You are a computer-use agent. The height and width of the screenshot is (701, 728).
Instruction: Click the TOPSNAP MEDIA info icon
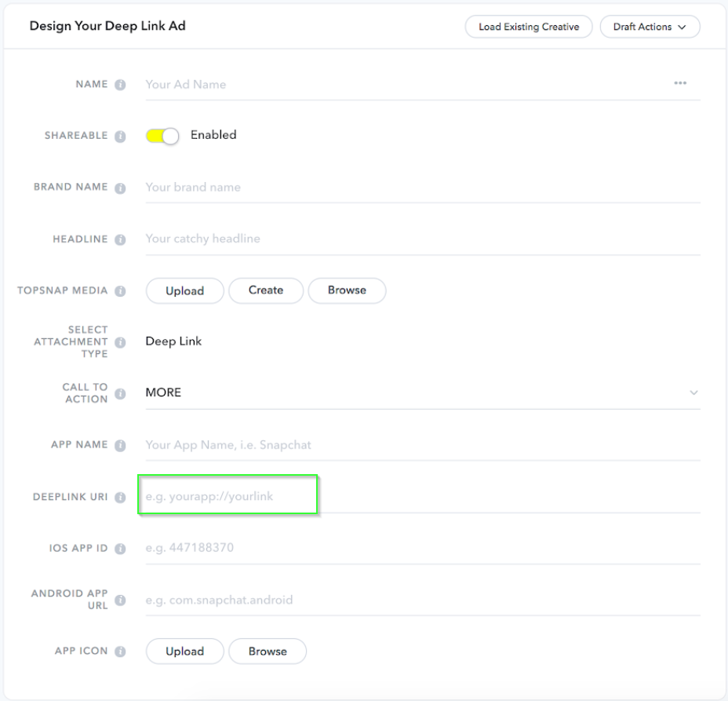(x=120, y=291)
